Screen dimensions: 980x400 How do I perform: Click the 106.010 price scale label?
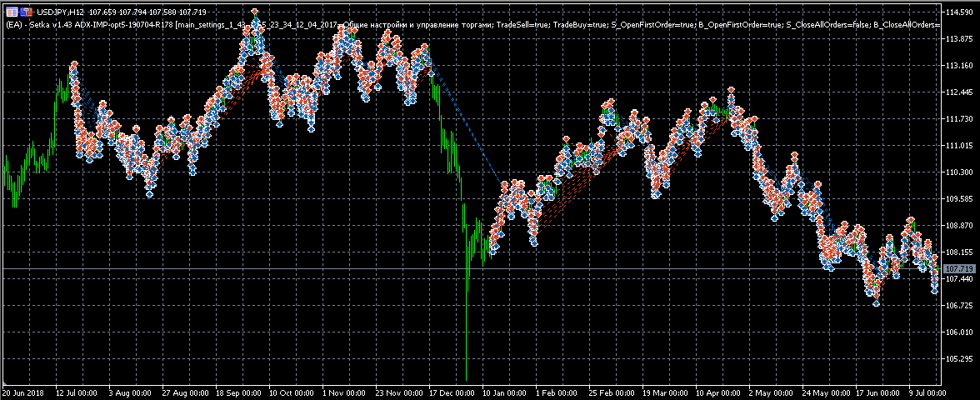(957, 332)
